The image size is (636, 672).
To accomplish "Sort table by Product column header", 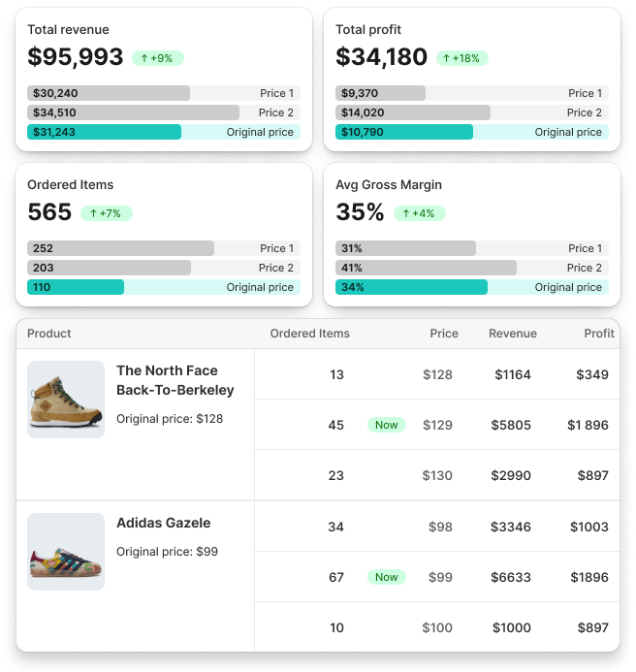I will pyautogui.click(x=49, y=334).
